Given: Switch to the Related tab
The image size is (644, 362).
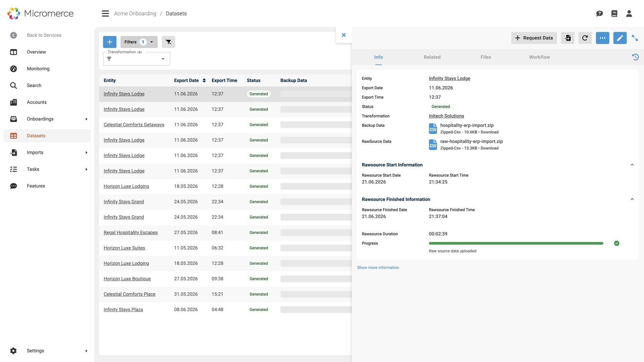Looking at the screenshot, I should click(x=432, y=57).
